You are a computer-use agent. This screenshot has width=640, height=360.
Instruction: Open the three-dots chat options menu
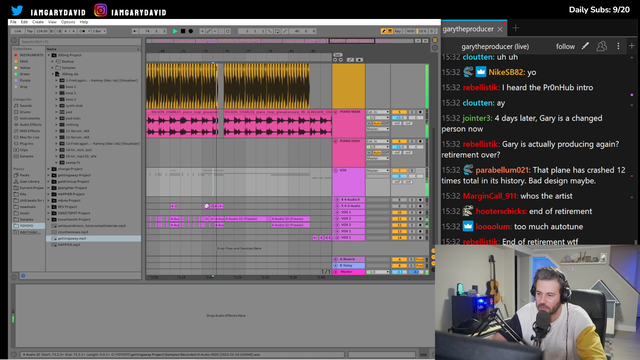pyautogui.click(x=618, y=46)
